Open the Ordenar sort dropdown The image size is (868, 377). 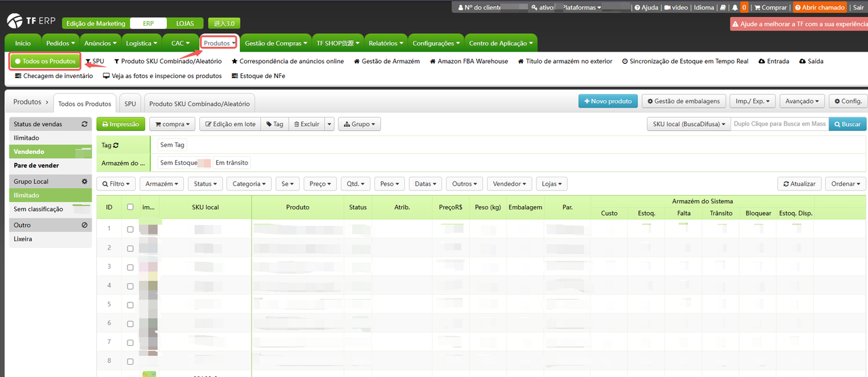[846, 184]
